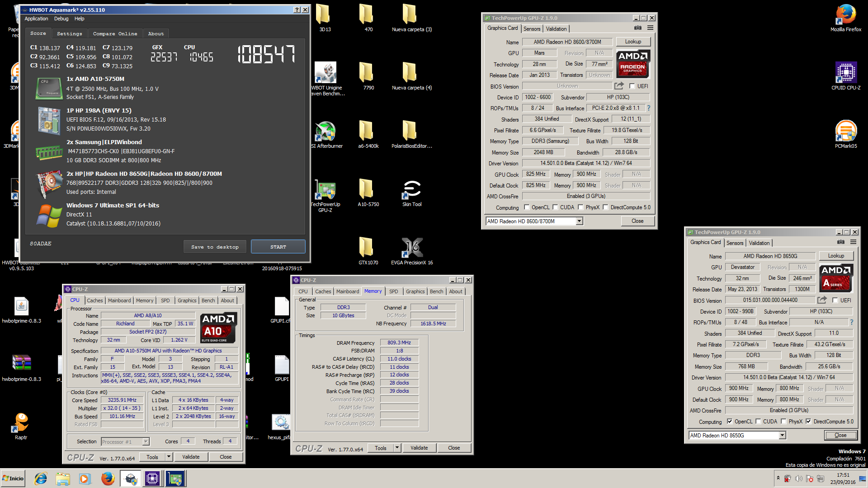Switch to Settings tab in Aquamark
868x488 pixels.
tap(69, 33)
